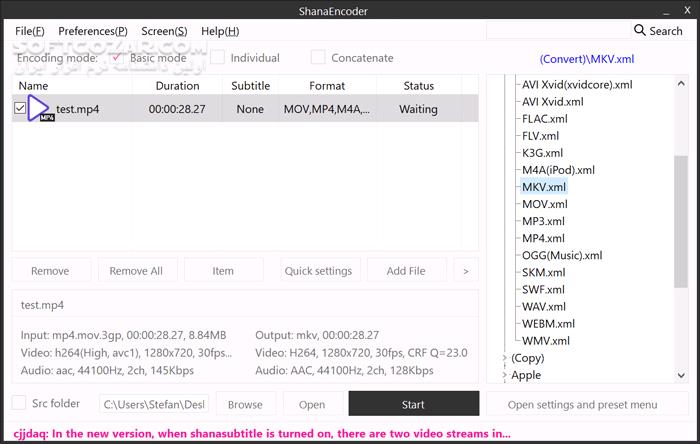The image size is (700, 444).
Task: Click the output folder path field
Action: [x=154, y=404]
